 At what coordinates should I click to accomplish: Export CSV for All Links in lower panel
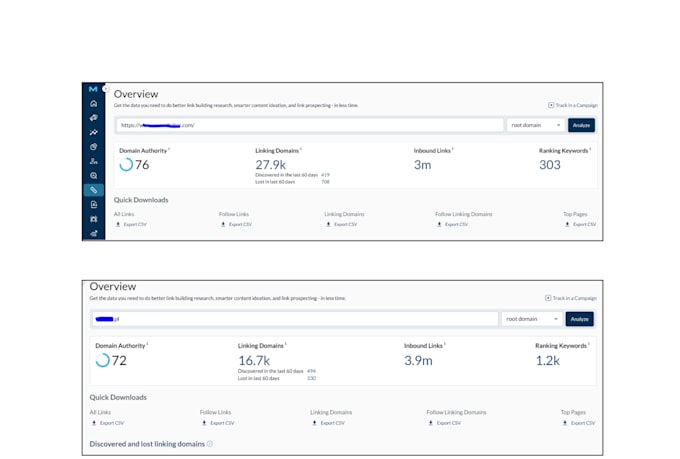[x=108, y=423]
